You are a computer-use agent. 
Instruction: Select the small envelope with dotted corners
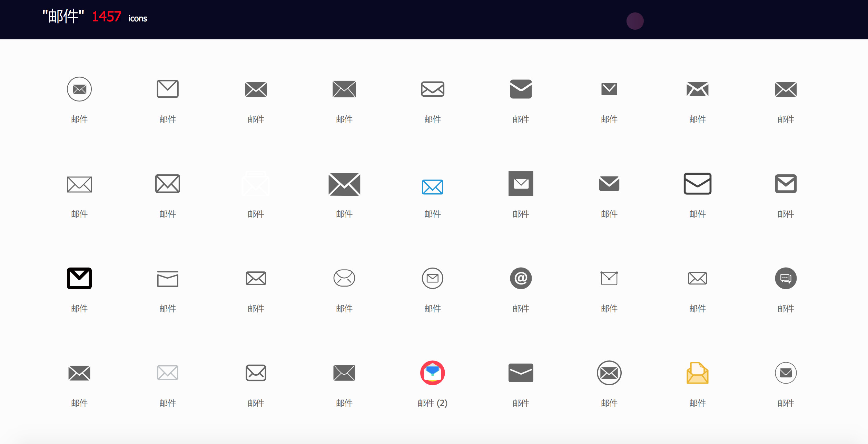(x=609, y=278)
